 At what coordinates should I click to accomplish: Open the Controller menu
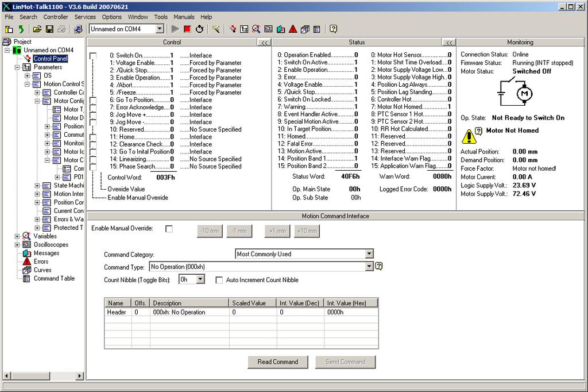point(56,17)
